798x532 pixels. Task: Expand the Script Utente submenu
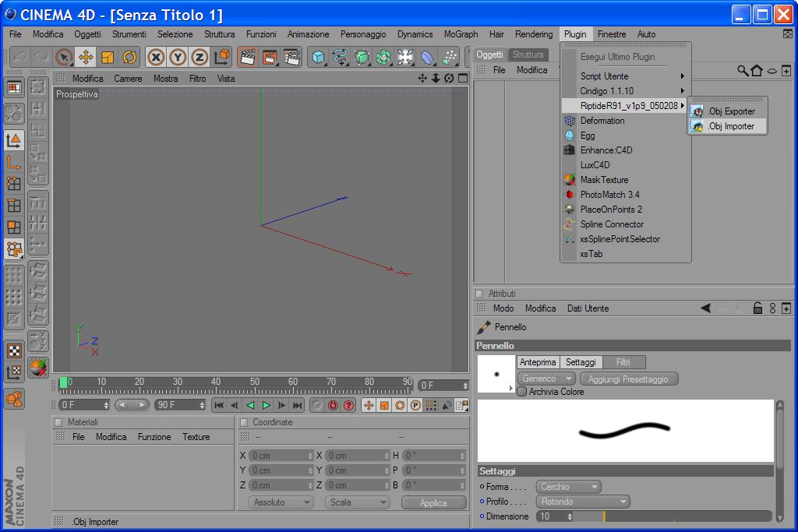pos(626,76)
